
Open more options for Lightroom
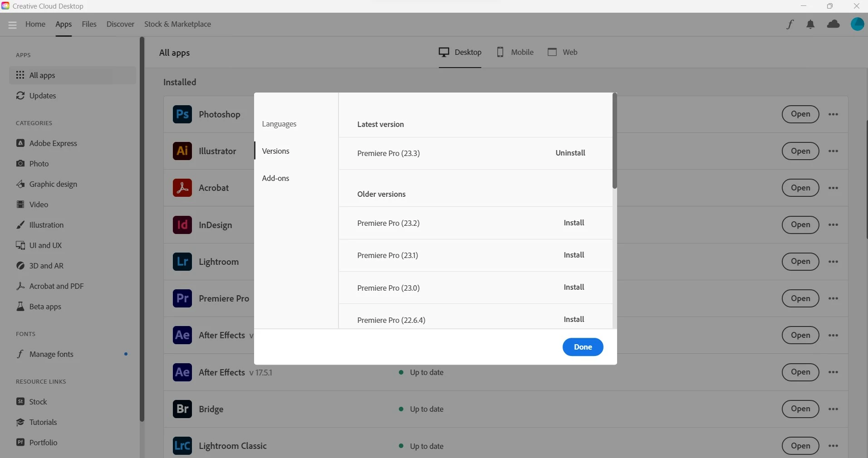[x=833, y=262]
